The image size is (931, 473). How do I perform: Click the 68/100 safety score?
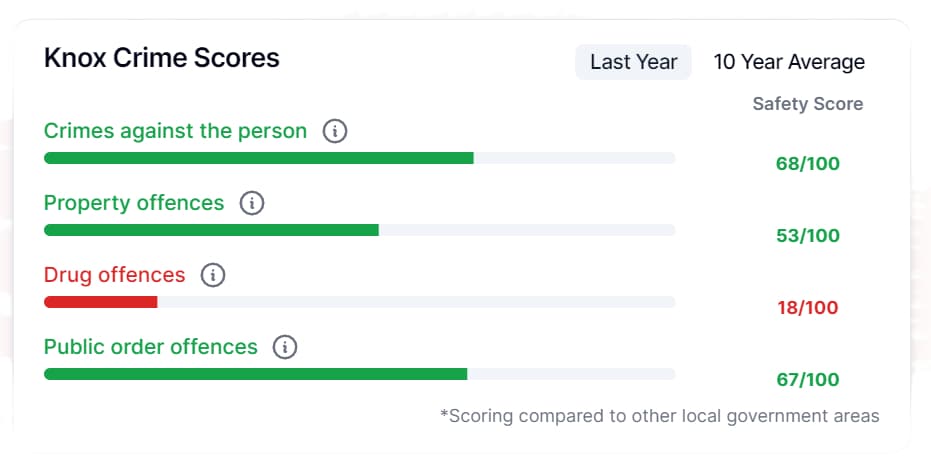point(807,164)
